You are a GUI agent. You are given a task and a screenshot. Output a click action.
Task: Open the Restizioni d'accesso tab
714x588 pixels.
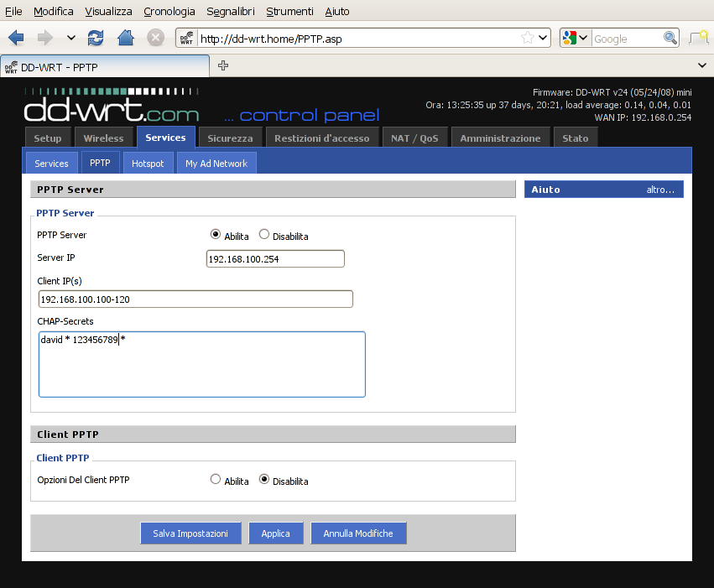coord(322,138)
